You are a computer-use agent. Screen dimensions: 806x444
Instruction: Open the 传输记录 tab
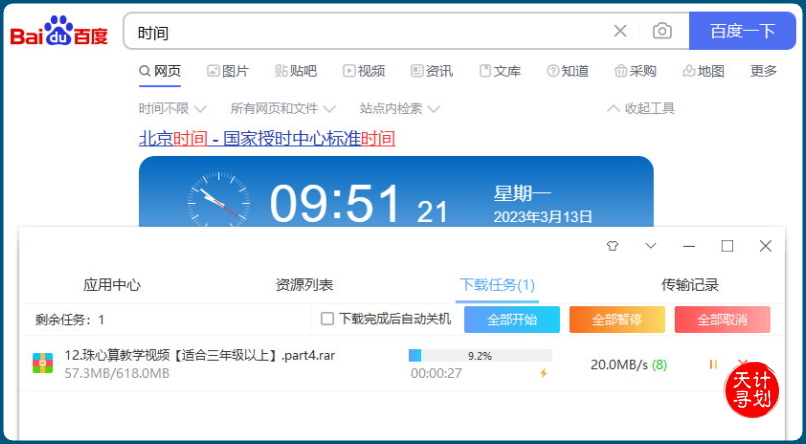pos(690,285)
